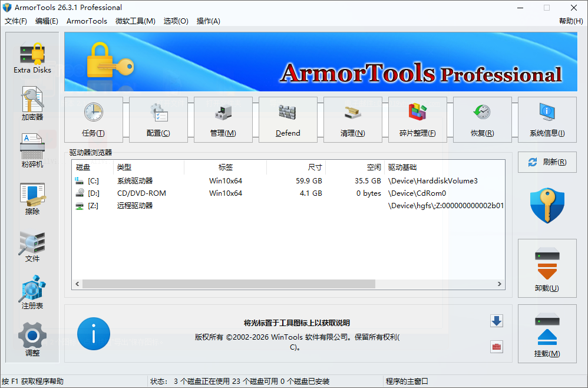Select the 加密器 encryption tool
588x388 pixels.
coord(32,103)
